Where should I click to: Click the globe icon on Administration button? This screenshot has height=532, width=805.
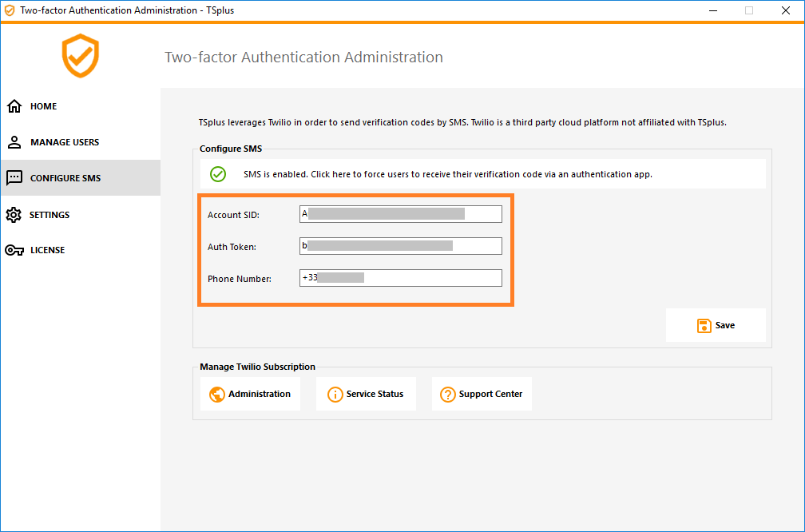click(x=217, y=394)
